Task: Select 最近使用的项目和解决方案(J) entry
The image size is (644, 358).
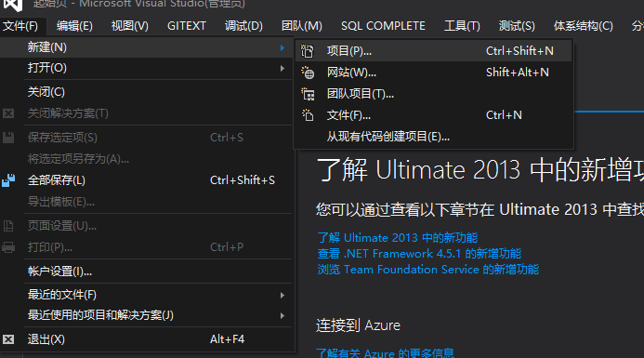Action: pos(147,315)
